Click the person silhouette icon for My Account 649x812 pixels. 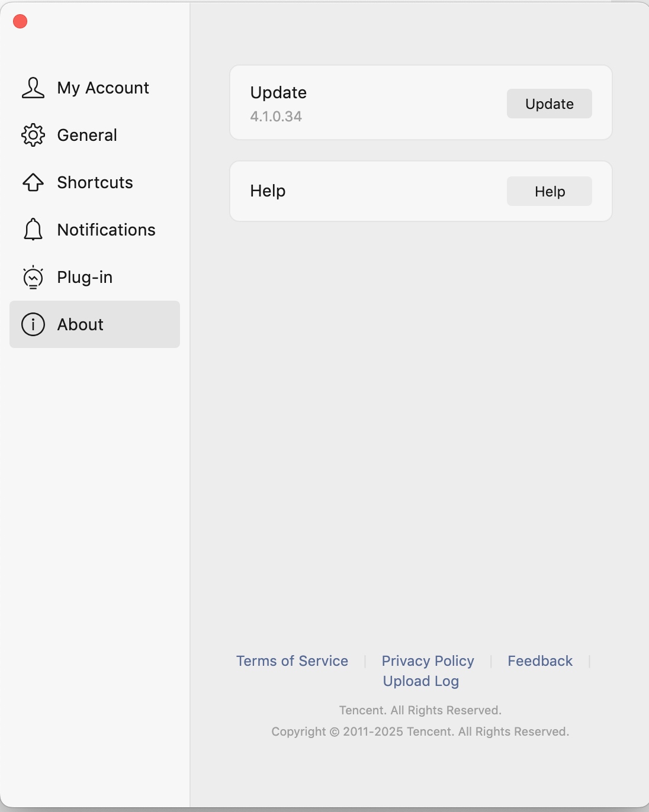coord(33,88)
